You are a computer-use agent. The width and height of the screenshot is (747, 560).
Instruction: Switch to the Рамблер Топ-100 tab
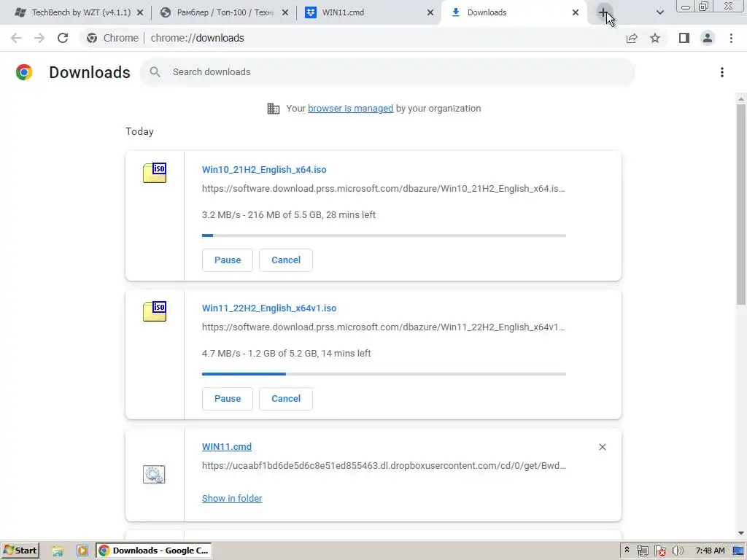[x=225, y=12]
